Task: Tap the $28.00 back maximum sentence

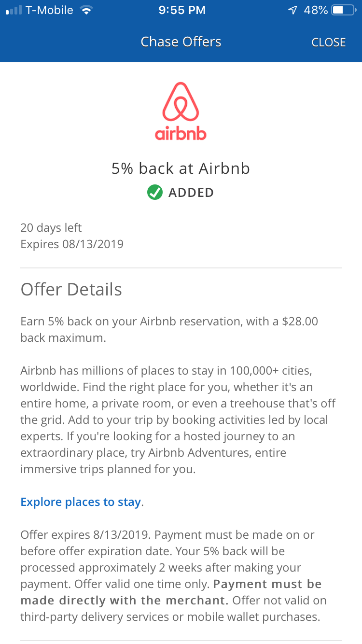Action: [x=169, y=329]
